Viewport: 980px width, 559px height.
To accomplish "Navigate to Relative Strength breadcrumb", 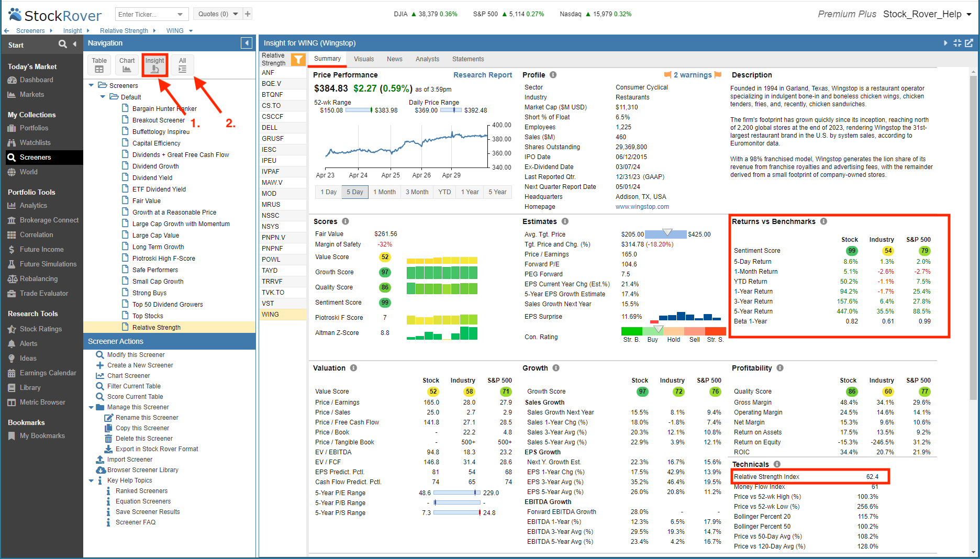I will tap(124, 31).
